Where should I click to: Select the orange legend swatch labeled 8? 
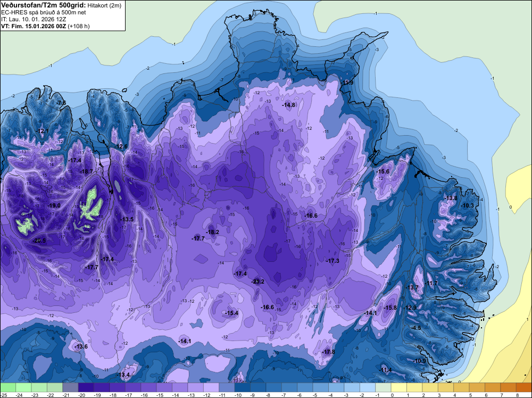click(524, 387)
